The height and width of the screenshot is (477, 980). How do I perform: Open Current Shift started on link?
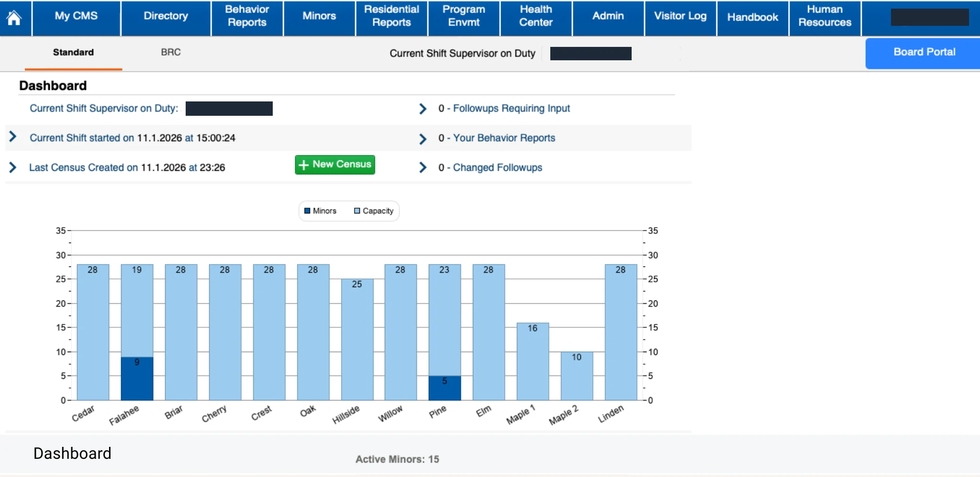click(82, 138)
